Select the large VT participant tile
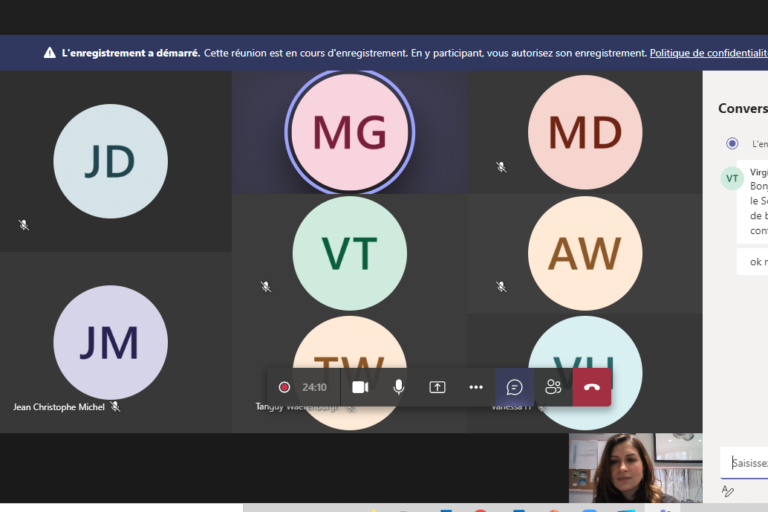Image resolution: width=768 pixels, height=512 pixels. 349,253
